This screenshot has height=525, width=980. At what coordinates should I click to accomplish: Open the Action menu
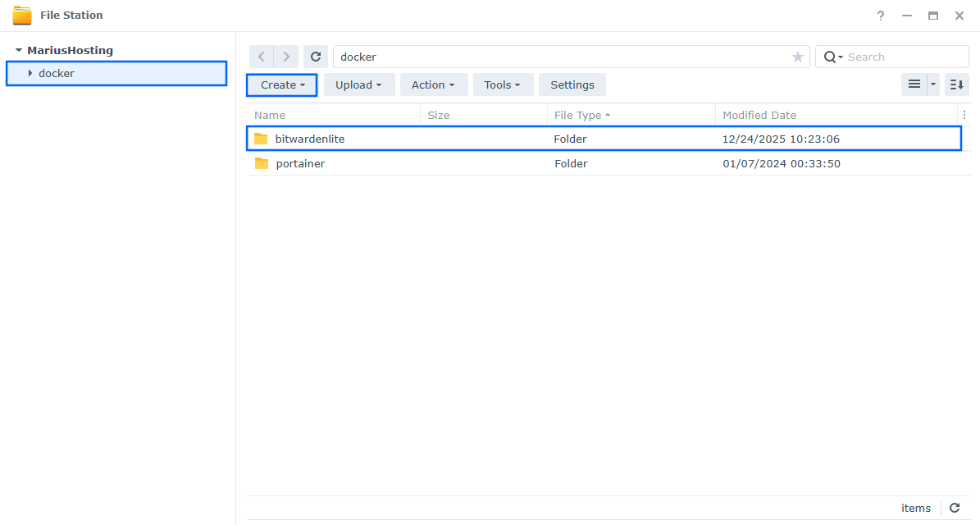pos(433,84)
